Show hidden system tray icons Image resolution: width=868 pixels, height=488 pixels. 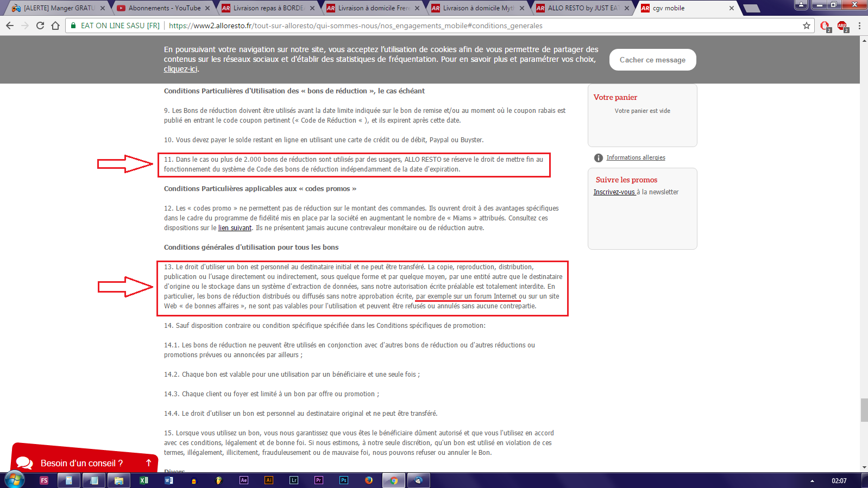pos(812,481)
